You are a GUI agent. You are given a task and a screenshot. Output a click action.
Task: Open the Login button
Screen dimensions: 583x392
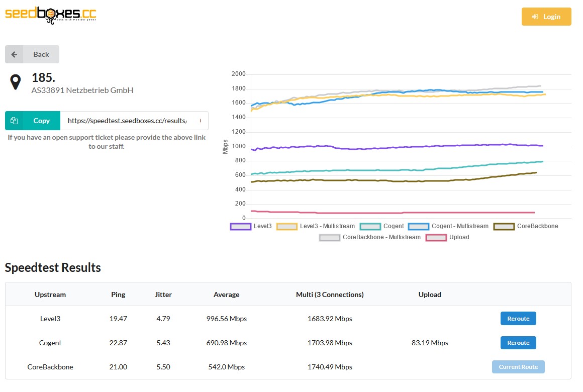546,17
